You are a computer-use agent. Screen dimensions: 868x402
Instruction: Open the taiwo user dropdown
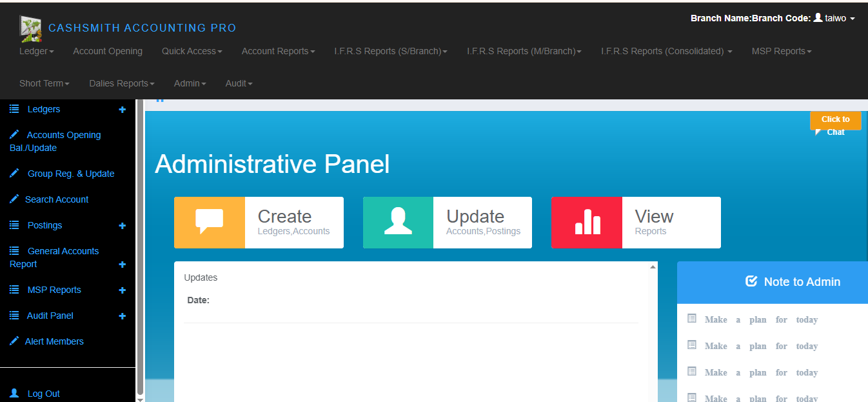[x=834, y=18]
